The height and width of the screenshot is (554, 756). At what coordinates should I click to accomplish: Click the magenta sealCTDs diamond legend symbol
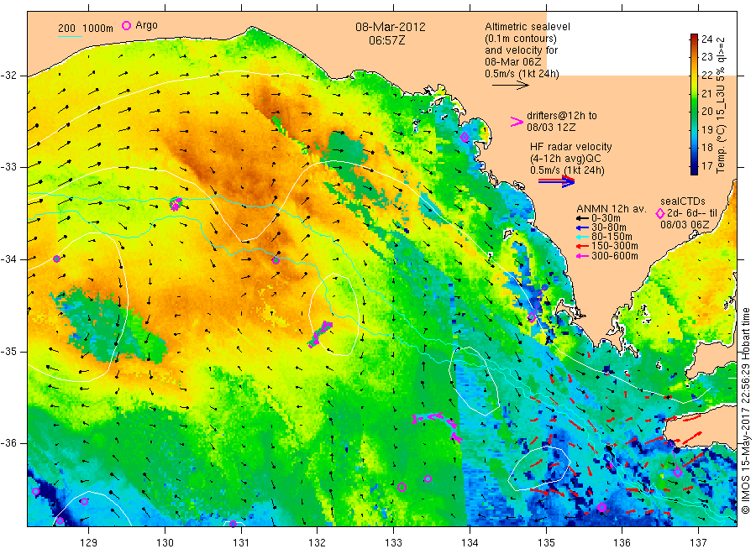tap(660, 213)
